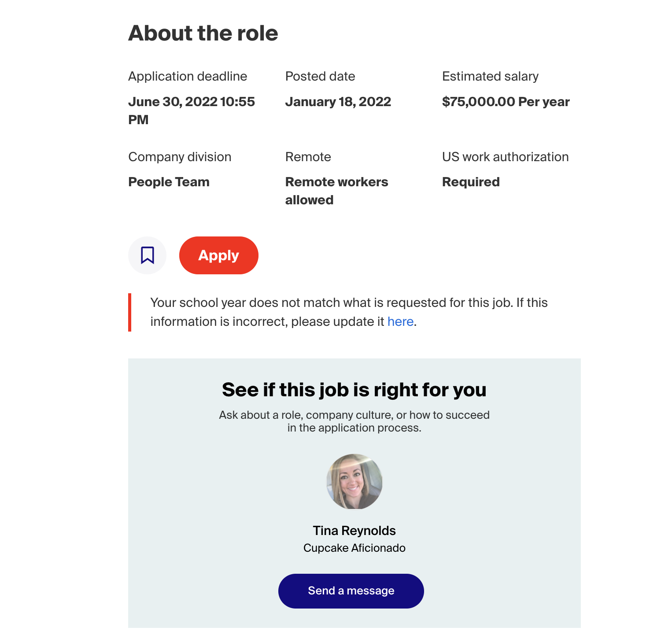Click the Send a message button
672x642 pixels.
tap(351, 591)
